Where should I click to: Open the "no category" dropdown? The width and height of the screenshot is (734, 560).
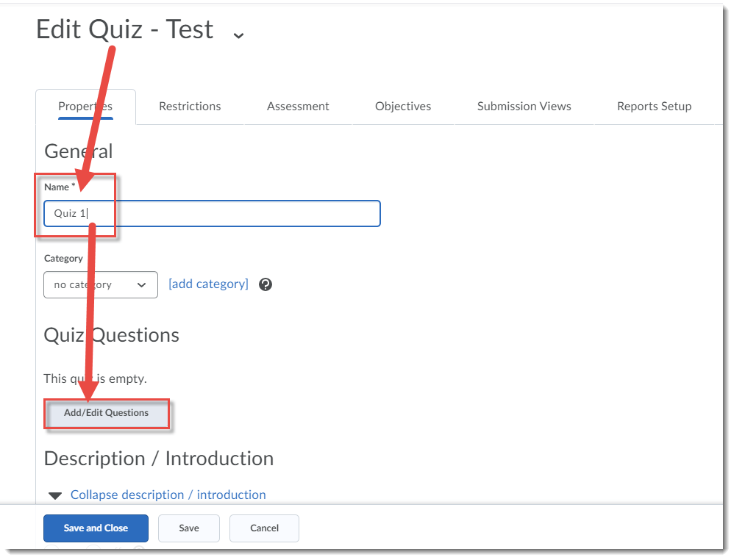click(x=100, y=284)
